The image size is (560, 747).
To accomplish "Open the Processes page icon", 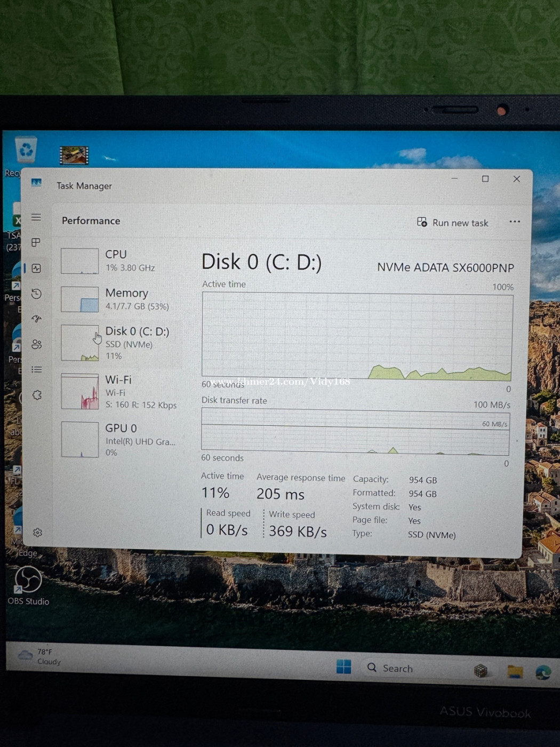I will click(36, 242).
